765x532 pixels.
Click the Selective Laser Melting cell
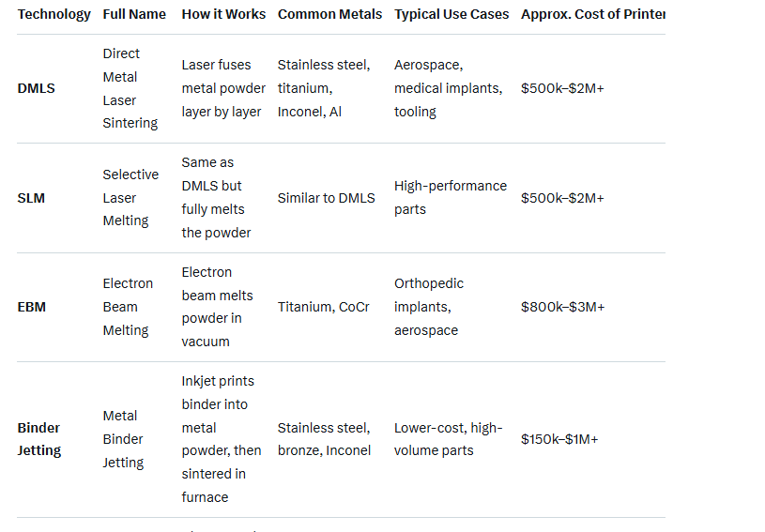(130, 198)
